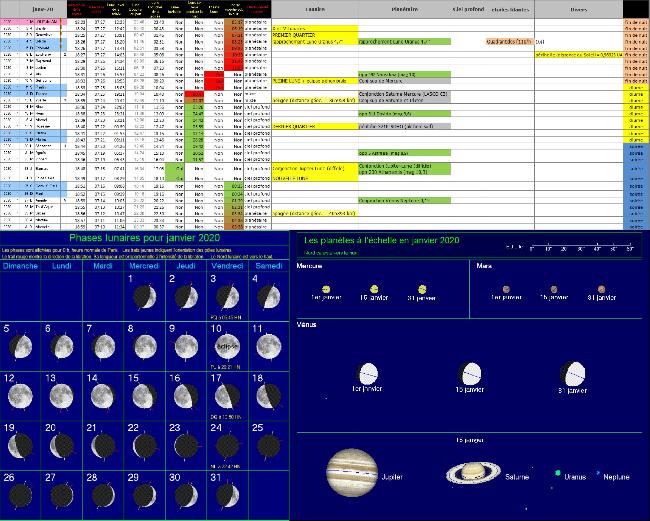650x521 pixels.
Task: Select the Mercredi column header
Action: coord(144,266)
